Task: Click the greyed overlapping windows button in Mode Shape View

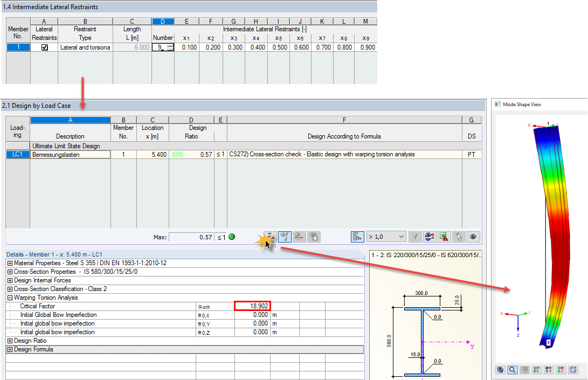Action: pyautogui.click(x=524, y=370)
